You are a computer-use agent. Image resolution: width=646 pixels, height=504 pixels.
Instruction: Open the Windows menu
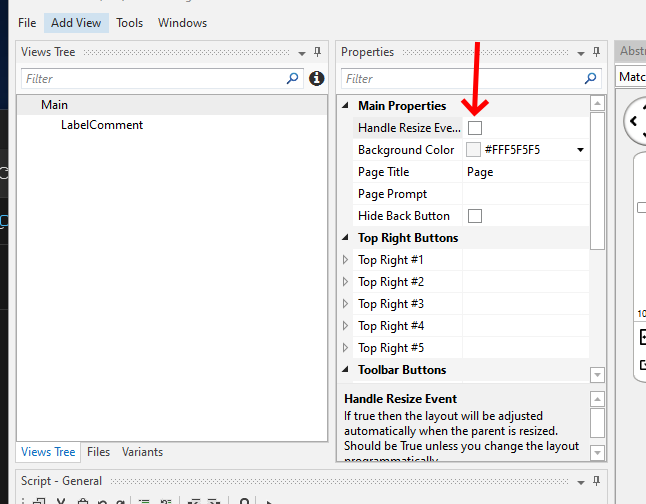[x=183, y=23]
